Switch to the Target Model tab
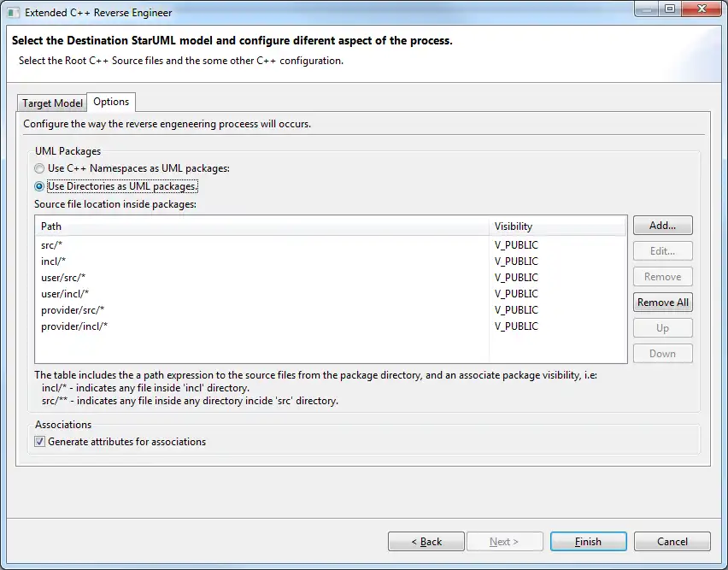This screenshot has width=728, height=570. [x=52, y=103]
